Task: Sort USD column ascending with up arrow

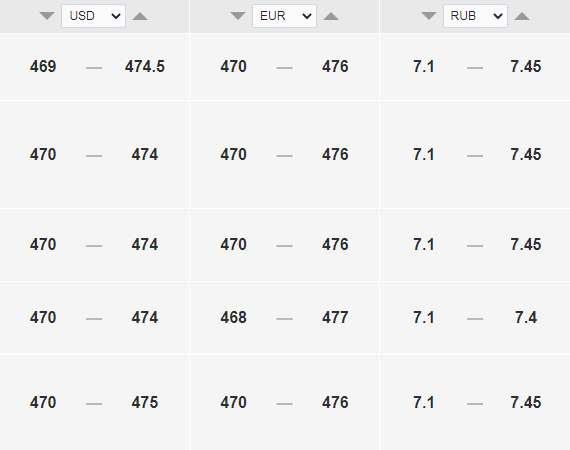Action: tap(140, 16)
